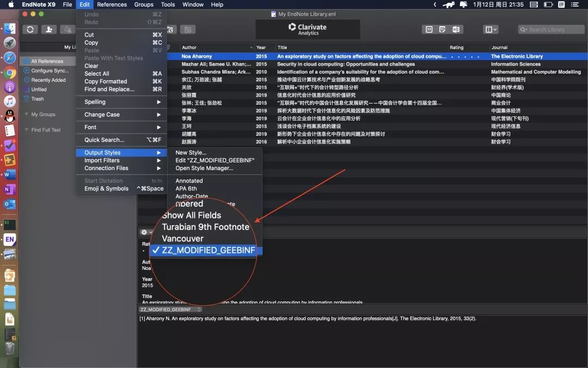Click the Pinyin input method icon
The height and width of the screenshot is (368, 588).
point(561,4)
